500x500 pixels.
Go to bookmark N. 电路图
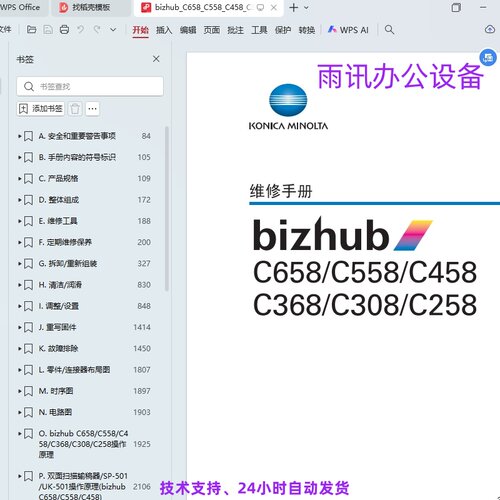(x=55, y=412)
